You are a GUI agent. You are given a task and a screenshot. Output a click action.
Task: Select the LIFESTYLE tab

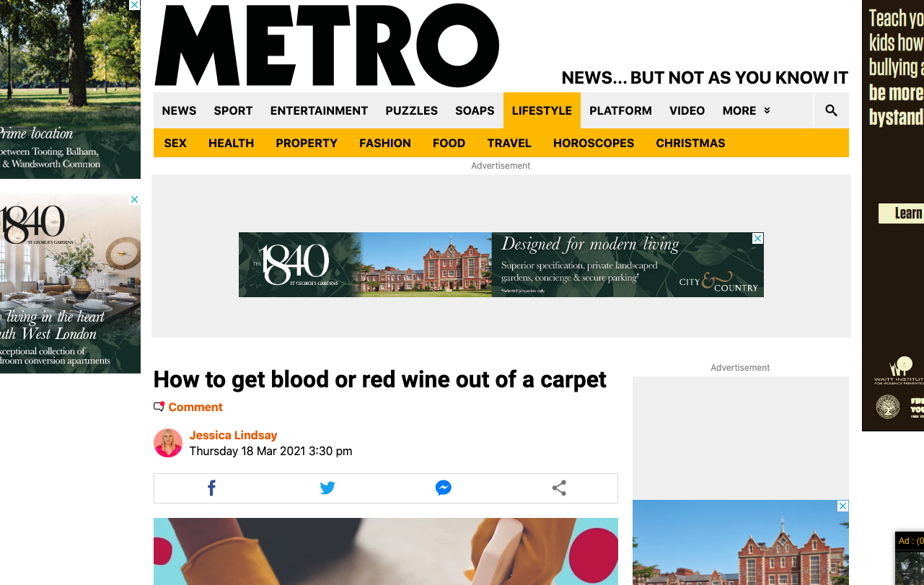pyautogui.click(x=542, y=110)
